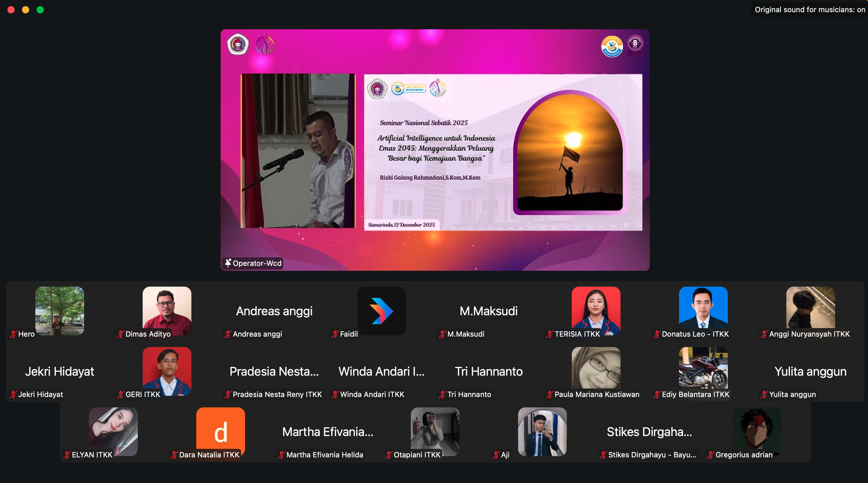868x483 pixels.
Task: Click the green fullscreen window button
Action: 40,10
